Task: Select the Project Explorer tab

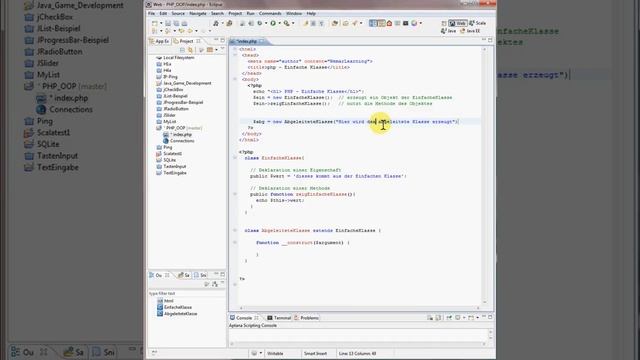Action: (186, 41)
